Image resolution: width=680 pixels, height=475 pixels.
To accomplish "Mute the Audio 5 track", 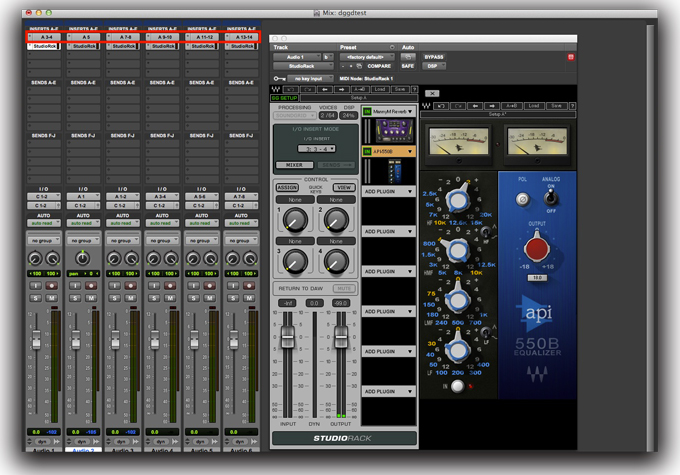I will coord(210,298).
